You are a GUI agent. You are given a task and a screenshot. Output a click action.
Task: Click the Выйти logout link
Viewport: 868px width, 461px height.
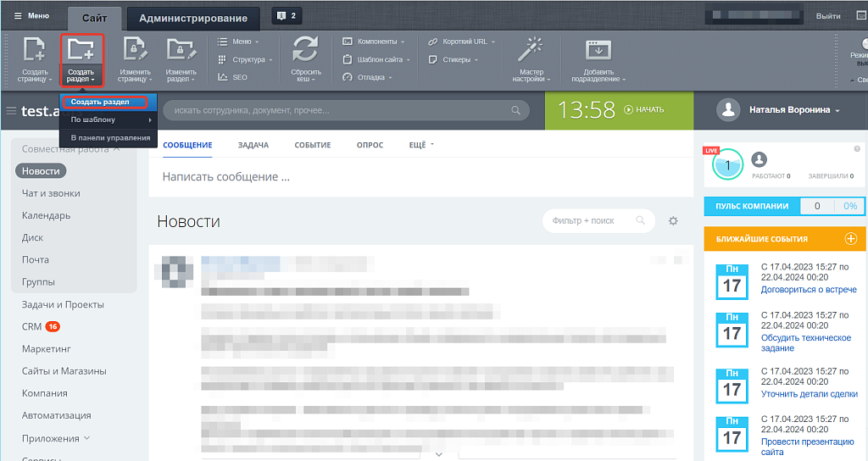pos(828,16)
